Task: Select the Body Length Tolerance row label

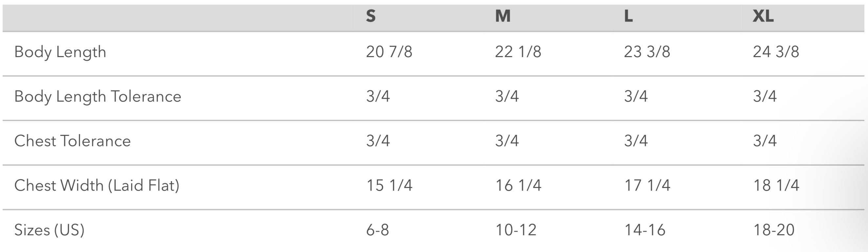Action: coord(98,97)
